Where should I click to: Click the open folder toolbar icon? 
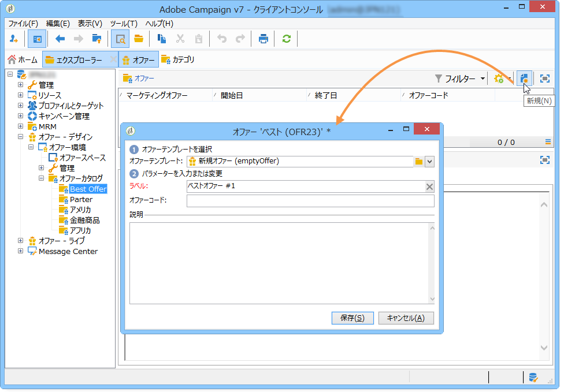pos(139,39)
